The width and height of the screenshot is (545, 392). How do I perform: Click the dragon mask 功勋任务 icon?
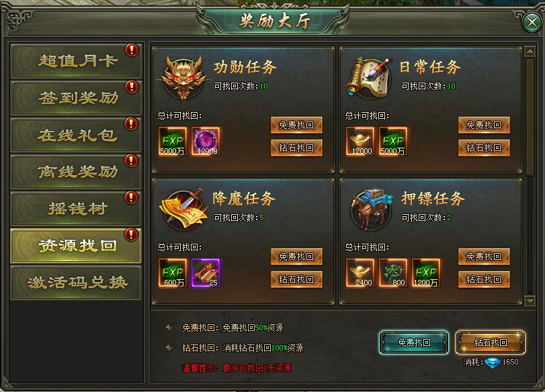[183, 77]
